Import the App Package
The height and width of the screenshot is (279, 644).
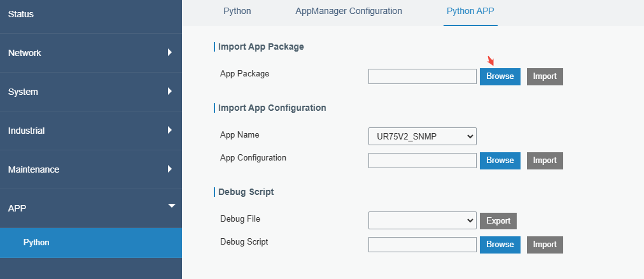pos(545,76)
